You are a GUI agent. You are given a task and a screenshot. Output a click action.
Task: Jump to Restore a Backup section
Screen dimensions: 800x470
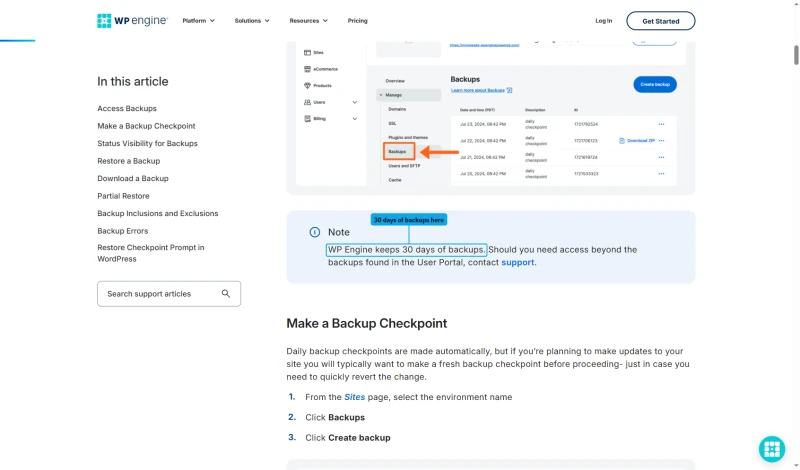(x=129, y=161)
